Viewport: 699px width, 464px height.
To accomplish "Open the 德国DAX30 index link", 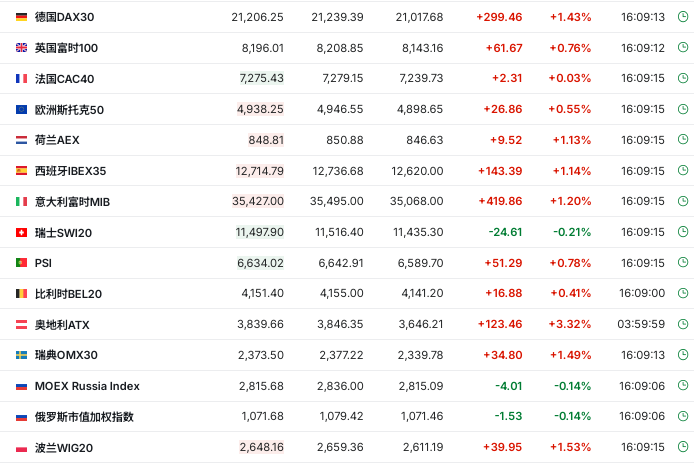I will tap(64, 17).
